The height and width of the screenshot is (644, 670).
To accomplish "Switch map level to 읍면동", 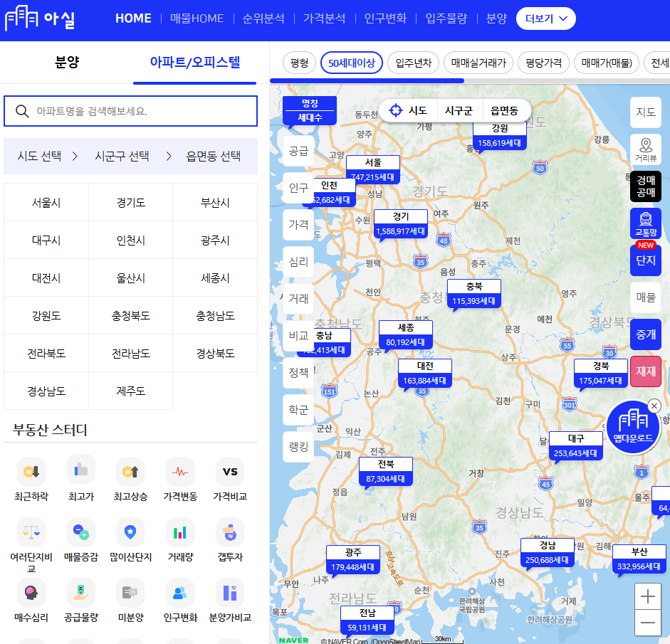I will (x=504, y=110).
